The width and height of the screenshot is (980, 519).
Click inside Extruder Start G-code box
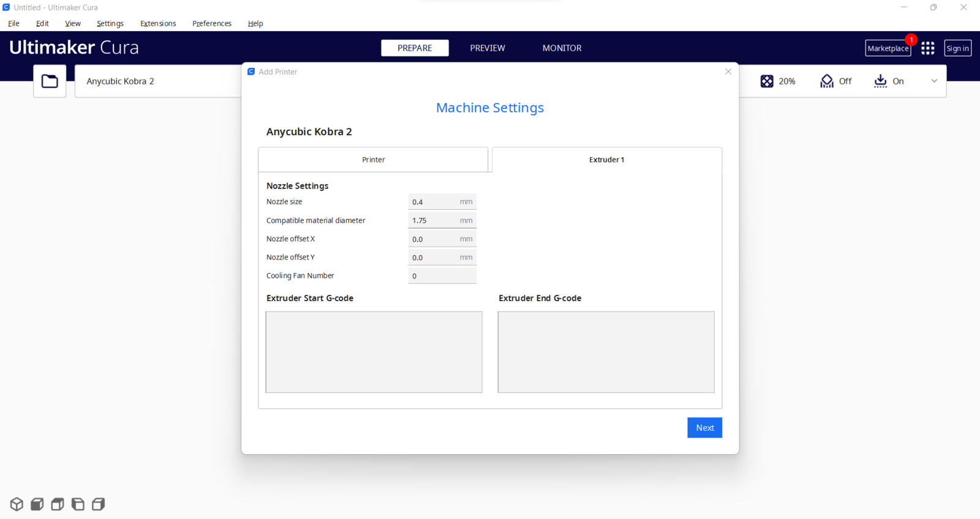[x=374, y=352]
